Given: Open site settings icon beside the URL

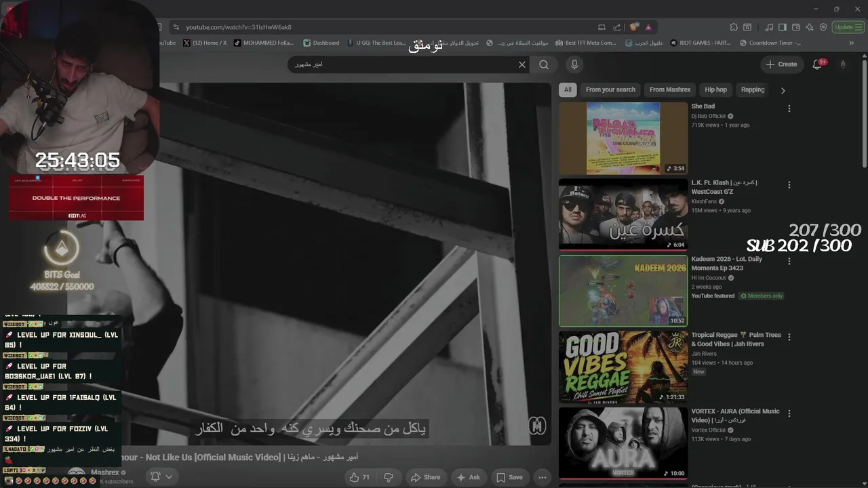Looking at the screenshot, I should pyautogui.click(x=176, y=27).
